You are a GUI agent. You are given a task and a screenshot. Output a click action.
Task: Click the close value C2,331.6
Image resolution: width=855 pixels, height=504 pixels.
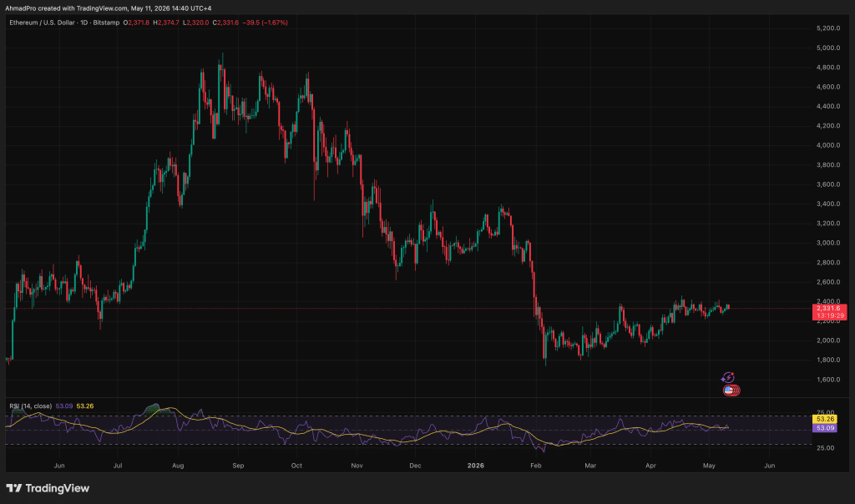225,23
